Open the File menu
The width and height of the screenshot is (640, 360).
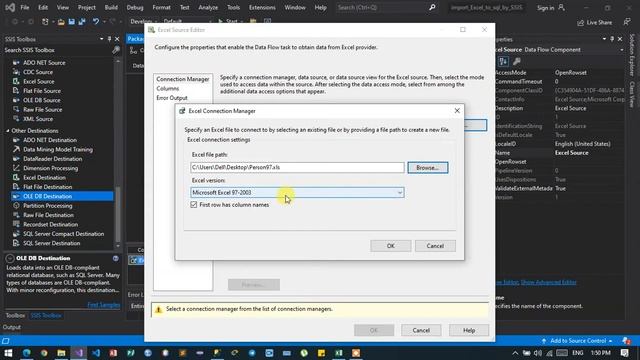25,7
